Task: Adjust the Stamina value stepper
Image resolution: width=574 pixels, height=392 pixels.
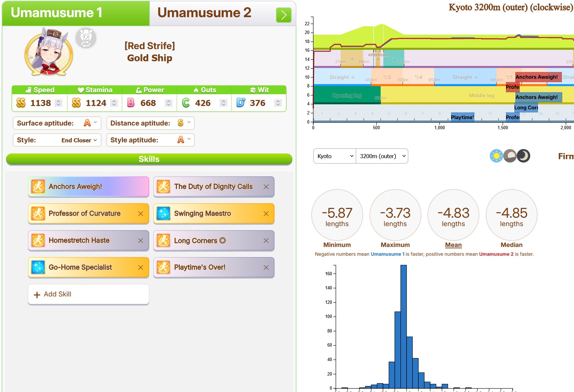Action: click(114, 103)
